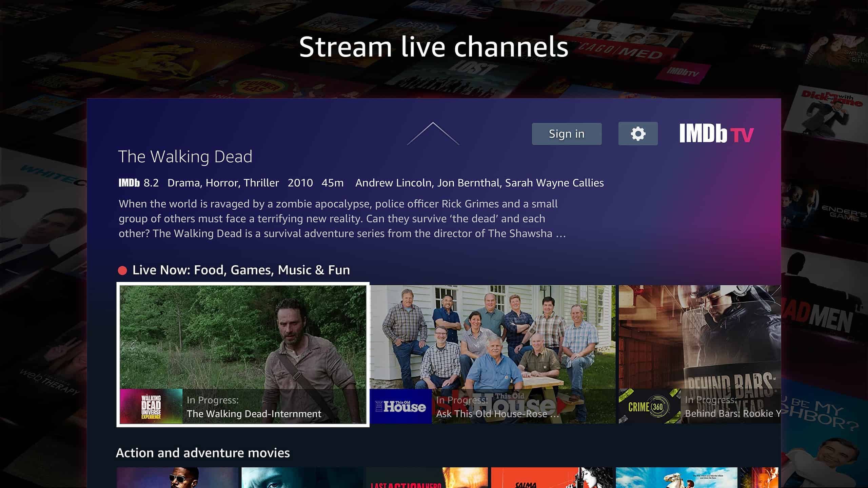868x488 pixels.
Task: Open the 'Action and adventure movies' category header
Action: coord(202,452)
